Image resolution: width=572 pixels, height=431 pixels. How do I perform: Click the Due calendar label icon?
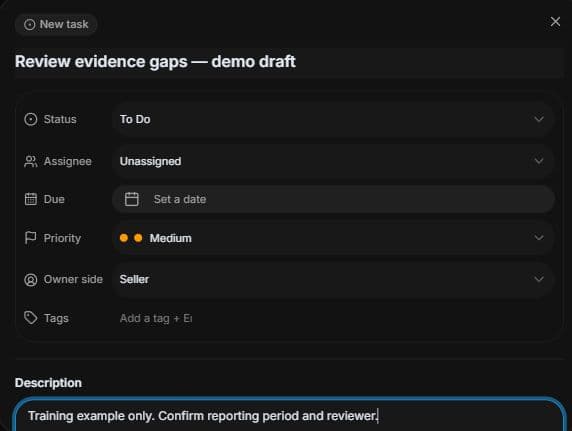point(31,199)
